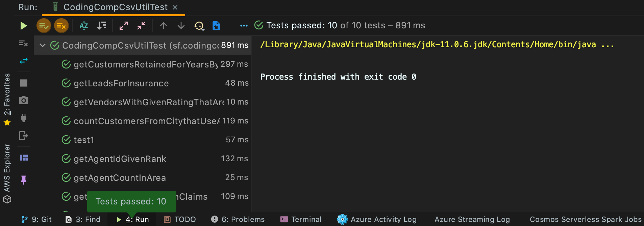Rerun tests with green play icon
This screenshot has width=644, height=226.
tap(23, 26)
